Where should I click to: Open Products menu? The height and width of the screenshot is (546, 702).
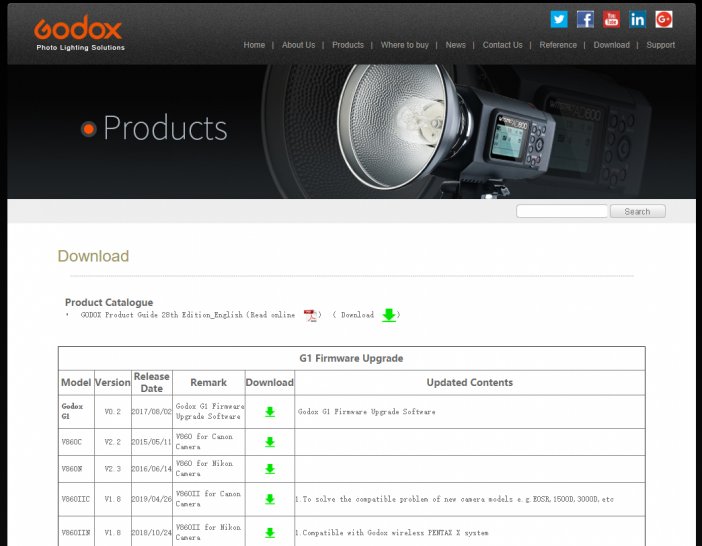tap(348, 45)
